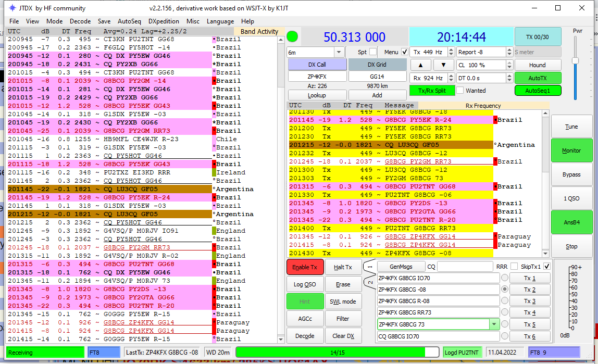The height and width of the screenshot is (364, 598).
Task: Select the radio button next to Tx 4
Action: pyautogui.click(x=505, y=312)
